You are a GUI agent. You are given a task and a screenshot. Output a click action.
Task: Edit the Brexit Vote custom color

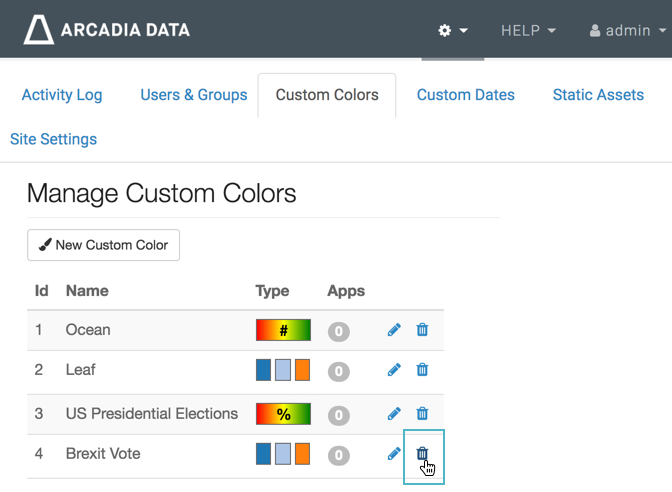(394, 454)
